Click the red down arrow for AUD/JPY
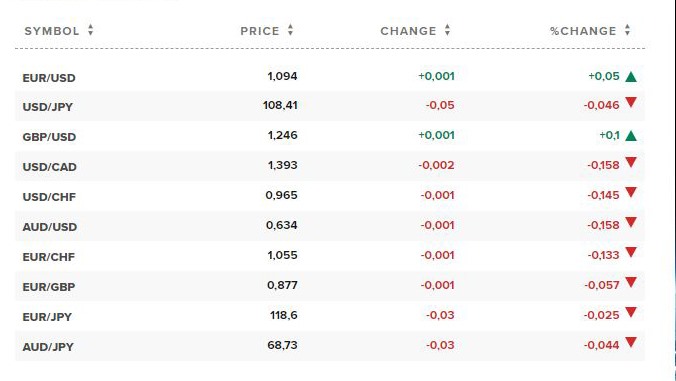The width and height of the screenshot is (676, 381). point(631,343)
